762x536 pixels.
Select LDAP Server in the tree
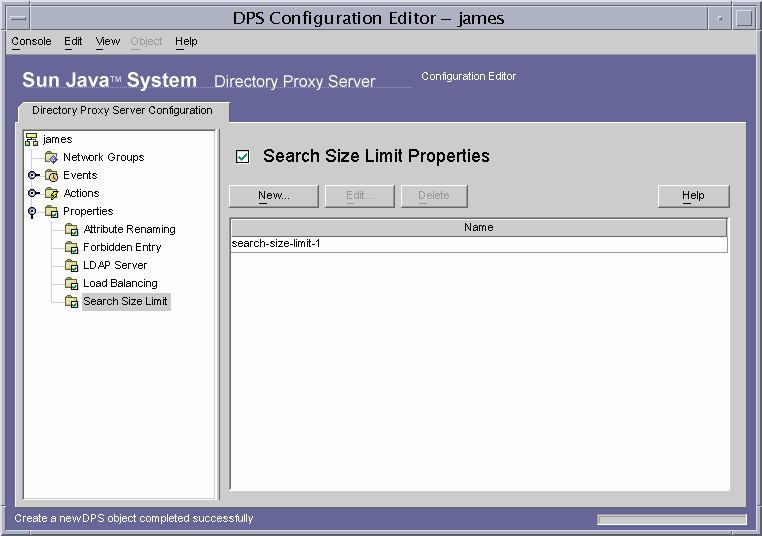pos(115,265)
